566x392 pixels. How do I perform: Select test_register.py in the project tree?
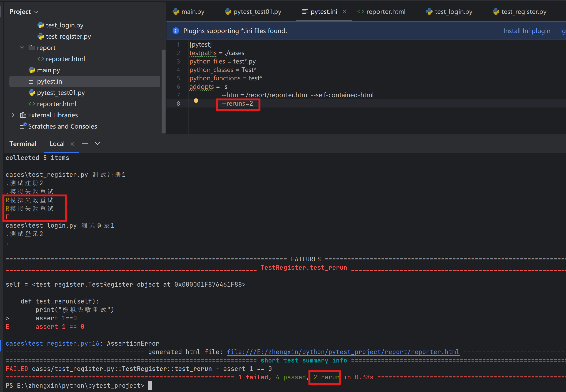click(68, 37)
